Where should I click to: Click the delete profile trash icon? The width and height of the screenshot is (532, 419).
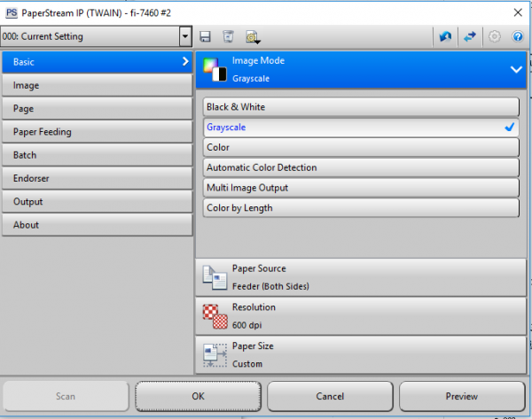[228, 36]
